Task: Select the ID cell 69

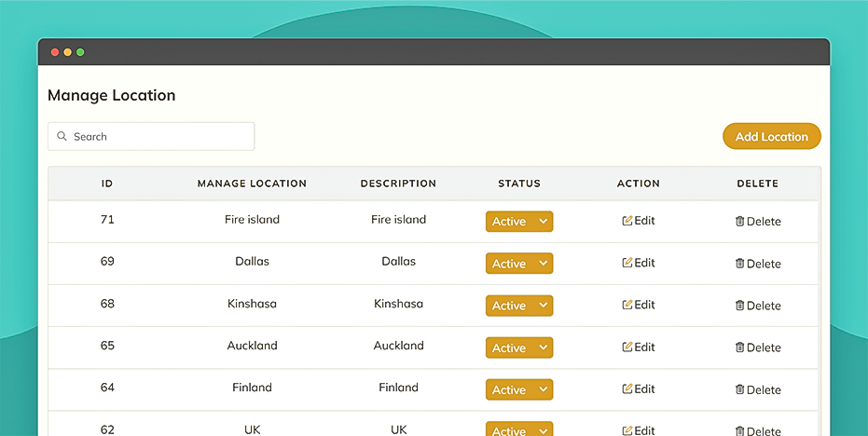Action: [x=107, y=261]
